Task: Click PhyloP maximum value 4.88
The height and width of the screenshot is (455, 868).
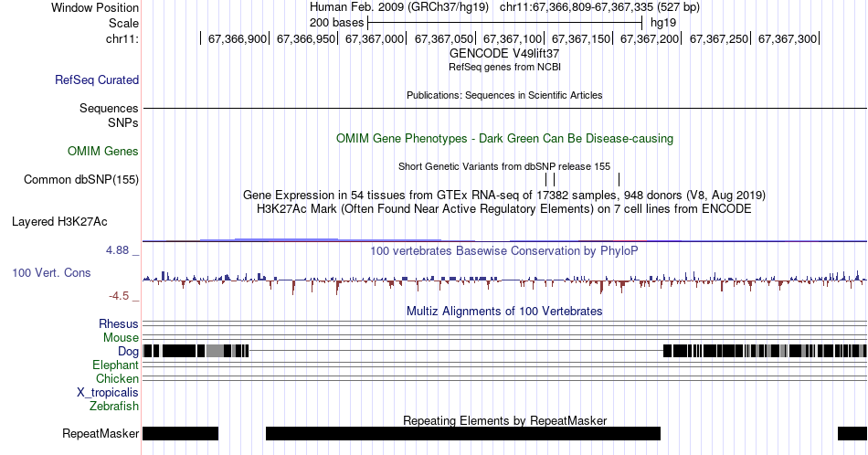Action: 117,250
